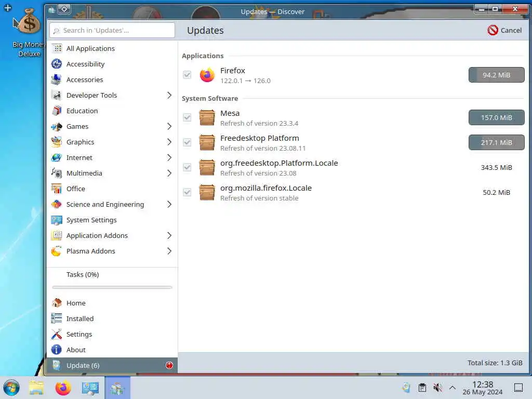532x399 pixels.
Task: Click the Freedesktop 217.1 MiB button
Action: click(496, 142)
